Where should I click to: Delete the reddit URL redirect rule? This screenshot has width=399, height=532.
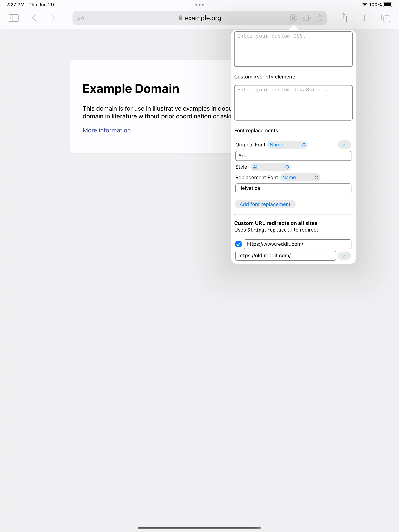[344, 256]
